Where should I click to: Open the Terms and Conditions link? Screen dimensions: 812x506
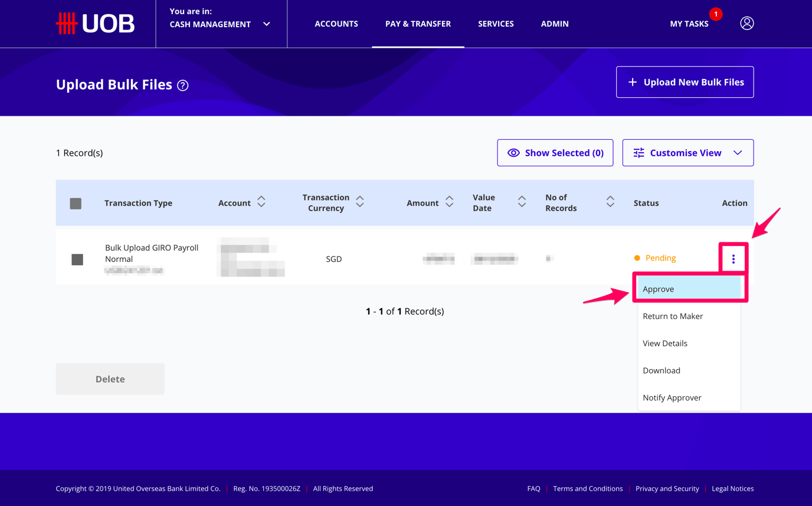click(x=588, y=488)
